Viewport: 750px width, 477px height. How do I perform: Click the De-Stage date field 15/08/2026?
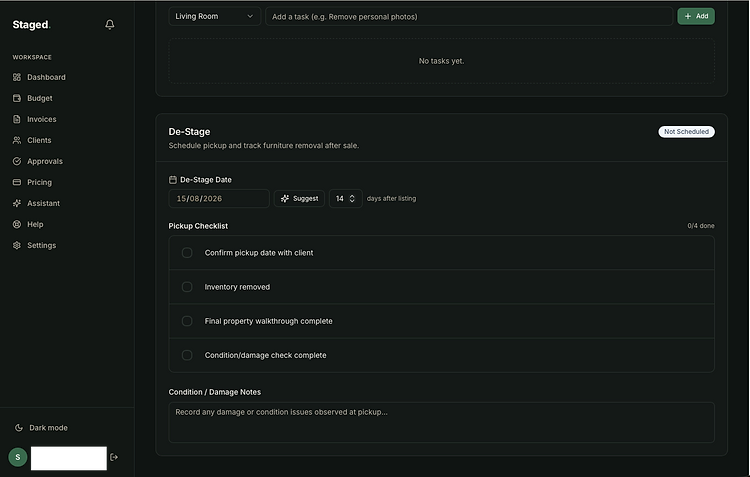pos(219,199)
